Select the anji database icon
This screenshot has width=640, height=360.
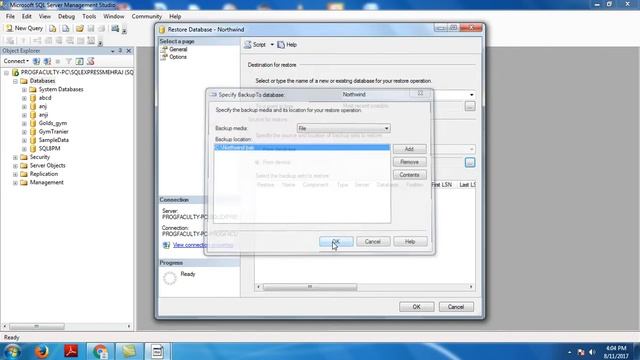(x=33, y=115)
